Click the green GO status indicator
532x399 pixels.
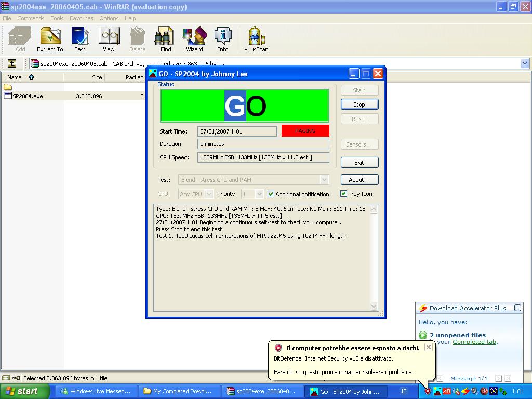[245, 105]
